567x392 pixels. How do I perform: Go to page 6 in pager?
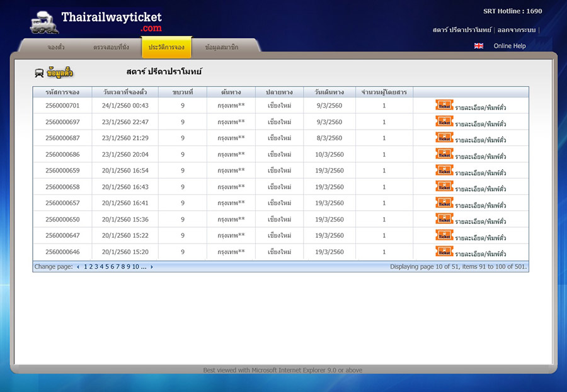pyautogui.click(x=113, y=267)
